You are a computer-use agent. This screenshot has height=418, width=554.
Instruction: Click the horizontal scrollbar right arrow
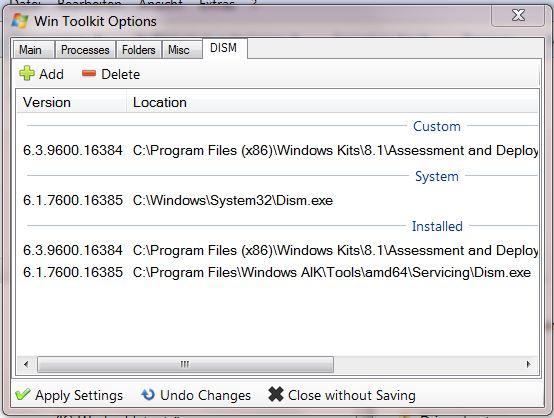pos(529,364)
